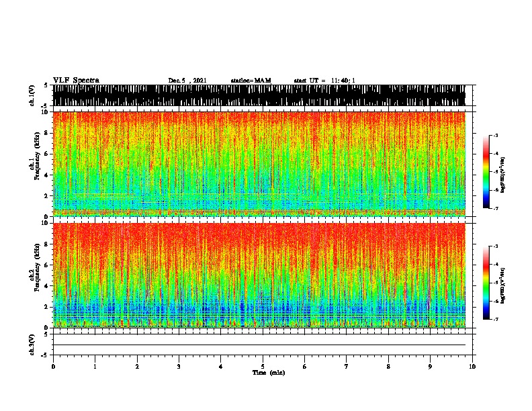Image resolution: width=532 pixels, height=411 pixels.
Task: Click the "Time (min)" x-axis label
Action: pos(269,373)
